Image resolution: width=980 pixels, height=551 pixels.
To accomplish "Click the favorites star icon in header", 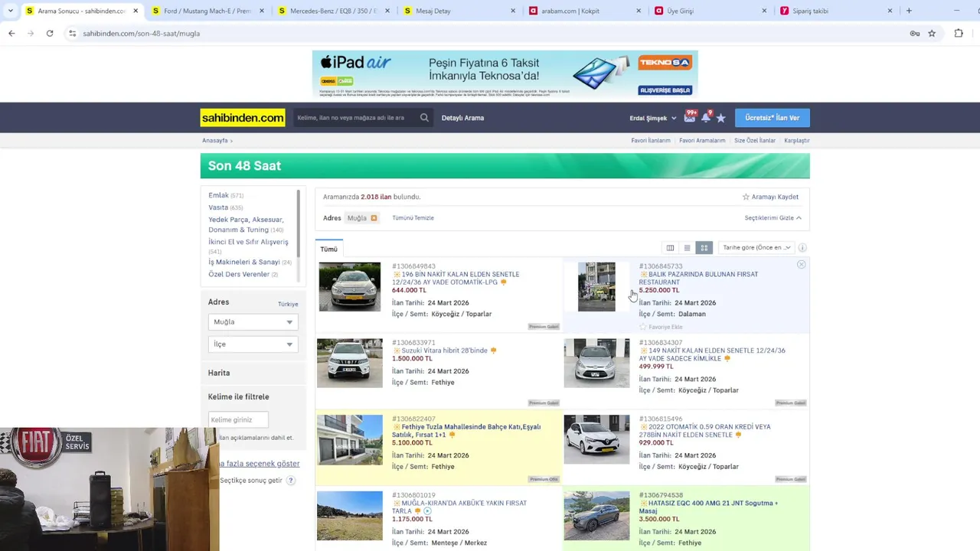I will (720, 118).
